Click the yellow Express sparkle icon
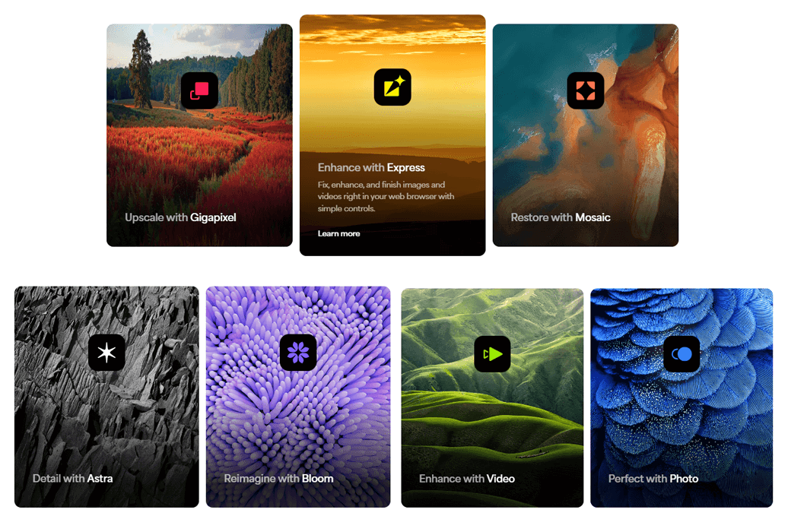 point(392,87)
